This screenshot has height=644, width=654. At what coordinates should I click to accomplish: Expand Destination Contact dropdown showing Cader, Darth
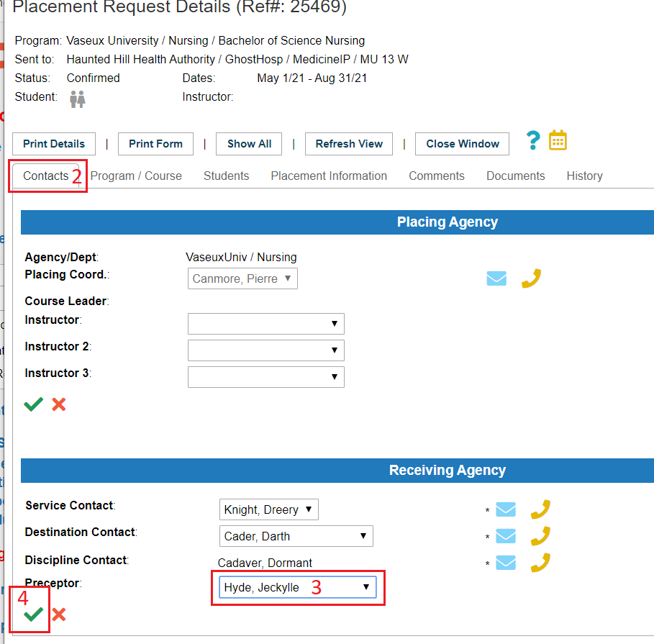[x=296, y=536]
